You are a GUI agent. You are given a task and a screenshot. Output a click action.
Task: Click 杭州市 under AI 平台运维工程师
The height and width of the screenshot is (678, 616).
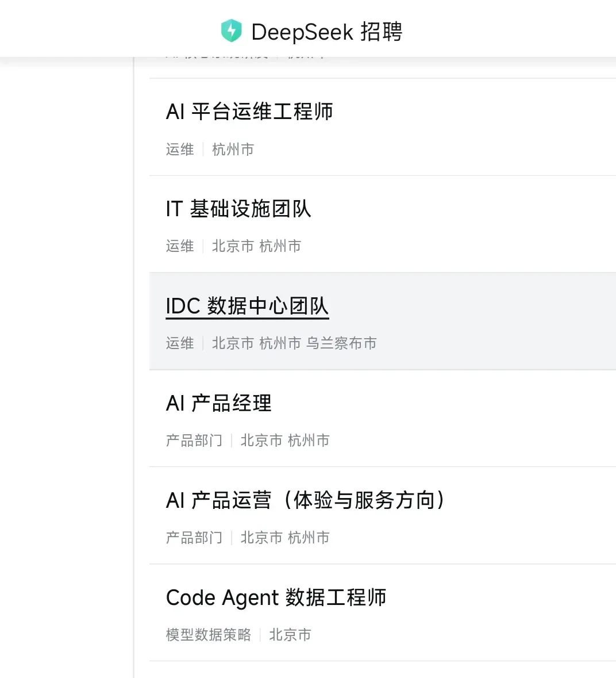233,150
